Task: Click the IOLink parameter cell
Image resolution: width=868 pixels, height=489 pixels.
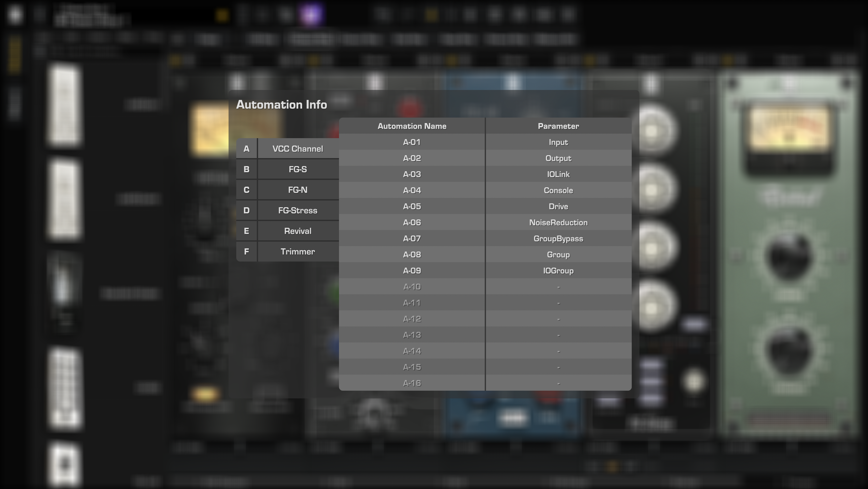Action: 558,174
